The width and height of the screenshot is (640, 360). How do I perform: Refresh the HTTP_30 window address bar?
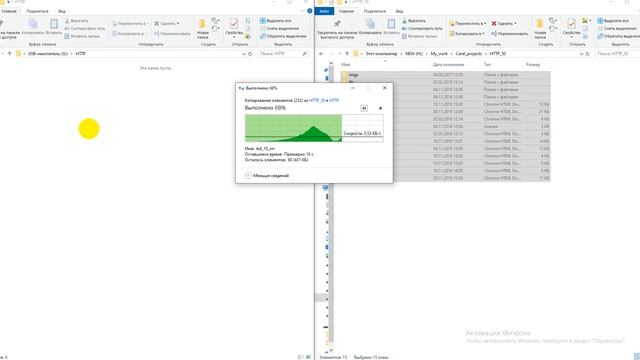588,53
